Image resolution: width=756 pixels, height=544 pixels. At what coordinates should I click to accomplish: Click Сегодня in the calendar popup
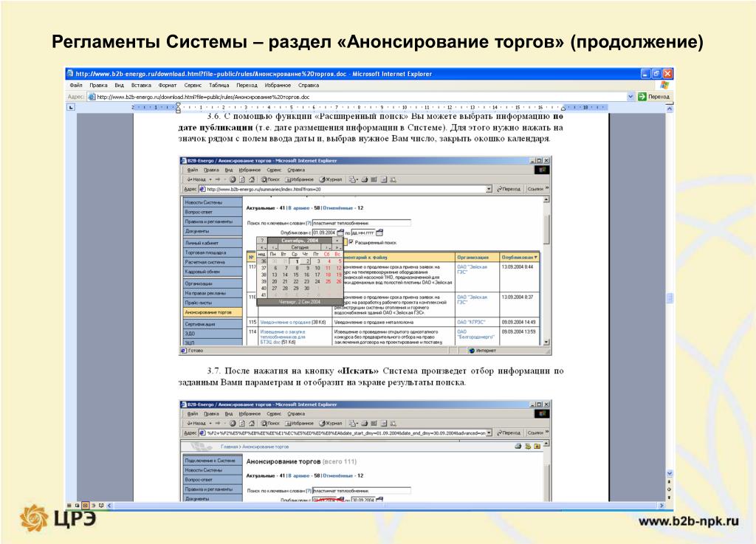click(x=300, y=247)
